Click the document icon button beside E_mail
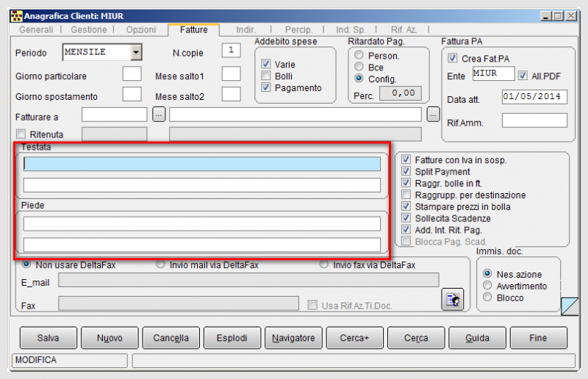Screen dimensions: 588x379 click(453, 299)
